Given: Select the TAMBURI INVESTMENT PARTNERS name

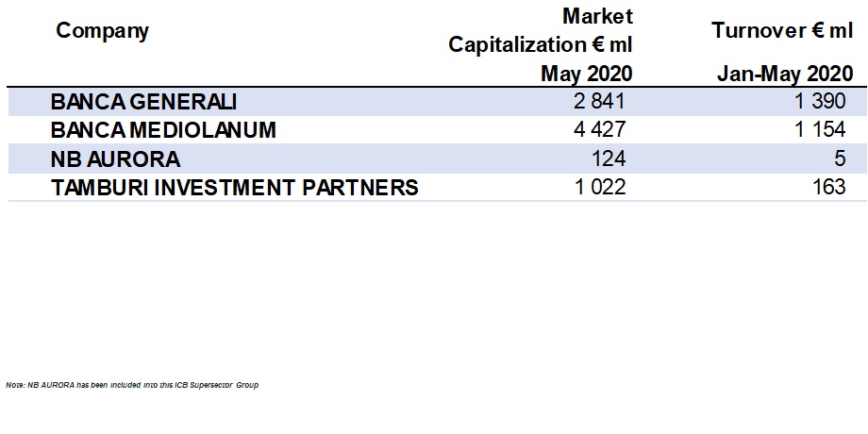Looking at the screenshot, I should (234, 187).
